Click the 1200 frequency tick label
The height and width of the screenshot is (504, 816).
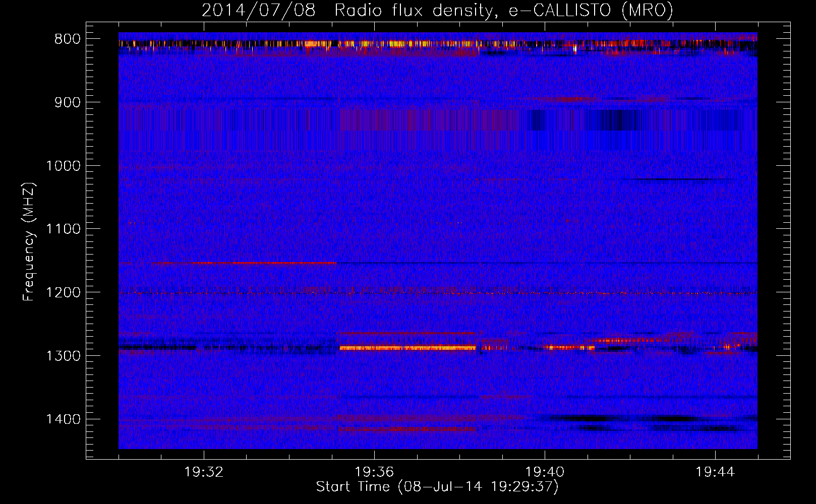point(63,292)
